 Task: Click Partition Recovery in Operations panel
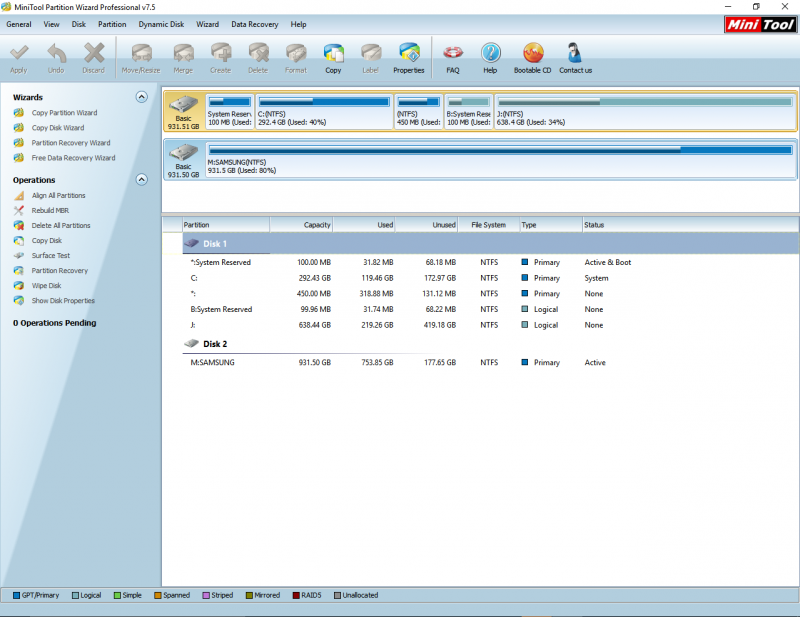(60, 270)
